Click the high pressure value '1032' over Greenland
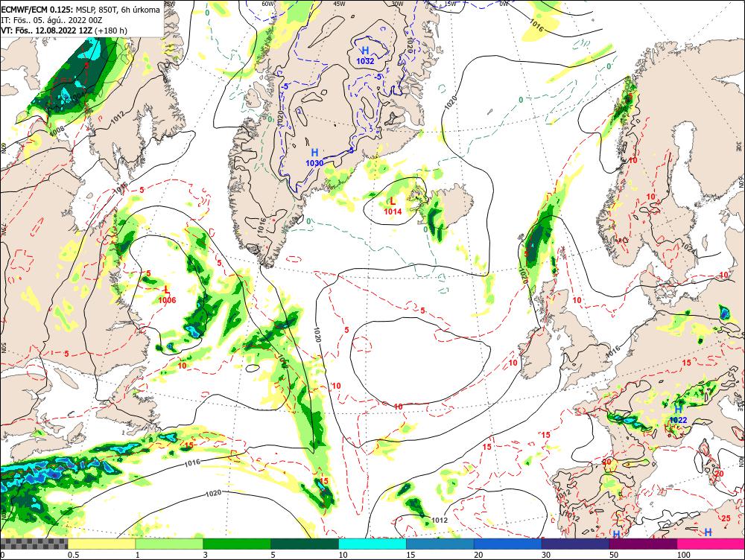Viewport: 745px width, 560px height. point(365,61)
